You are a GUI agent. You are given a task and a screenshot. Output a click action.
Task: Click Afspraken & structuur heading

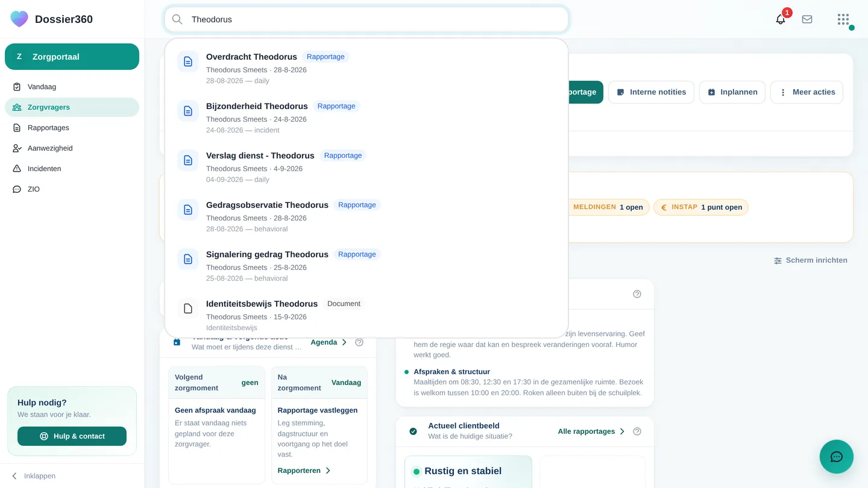451,372
